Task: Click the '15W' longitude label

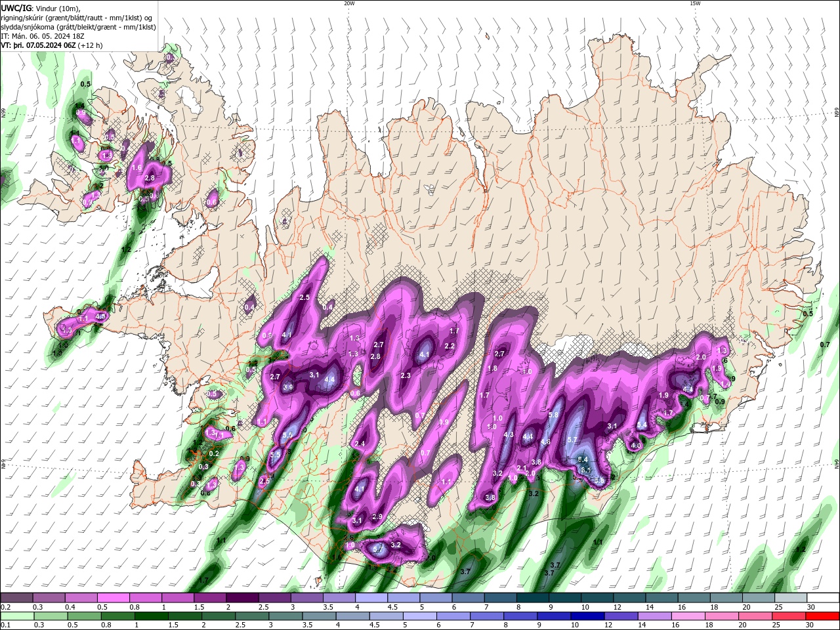Action: 695,3
